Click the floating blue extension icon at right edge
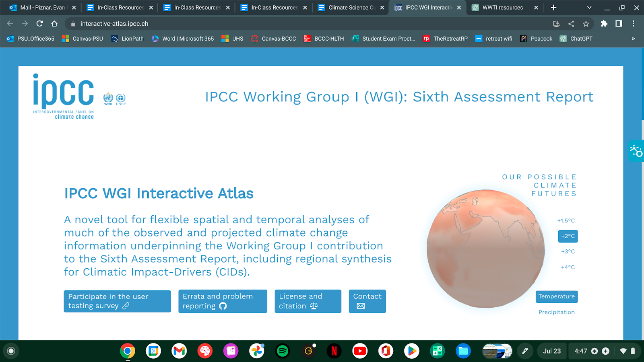 click(636, 151)
